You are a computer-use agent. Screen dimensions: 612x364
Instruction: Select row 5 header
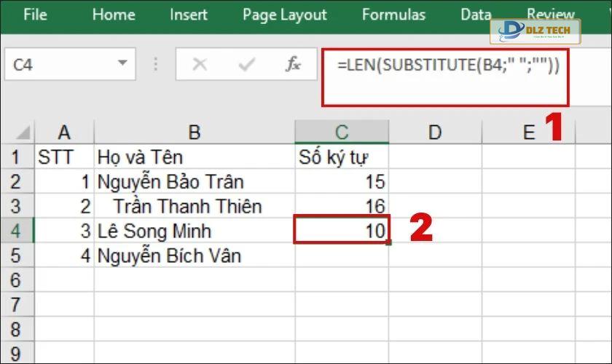click(x=17, y=256)
